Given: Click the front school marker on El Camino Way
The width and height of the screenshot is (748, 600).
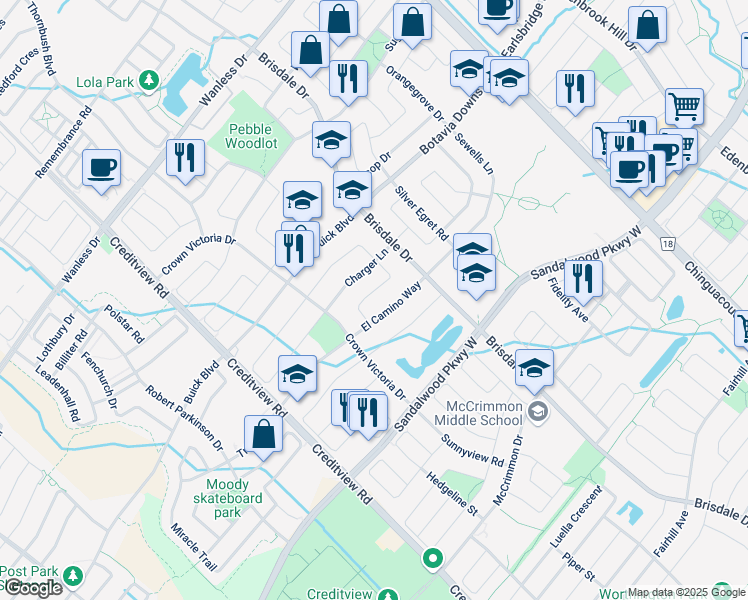Looking at the screenshot, I should tap(476, 276).
